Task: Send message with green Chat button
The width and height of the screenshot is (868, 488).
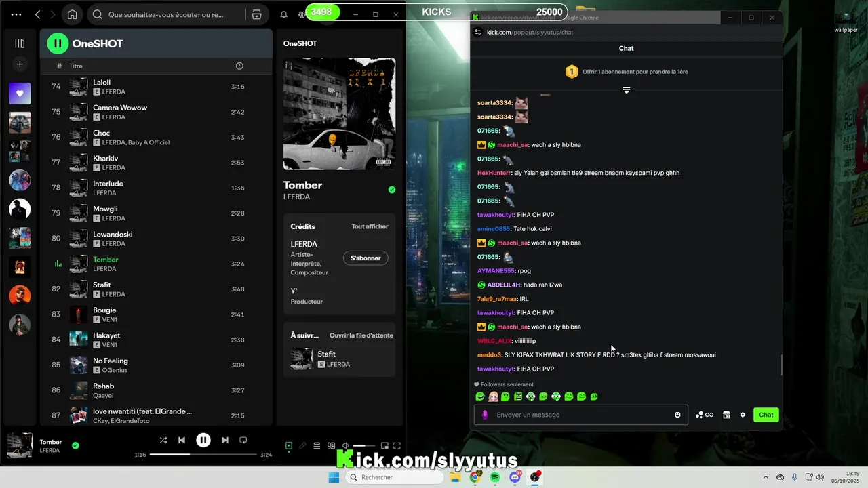Action: tap(766, 415)
